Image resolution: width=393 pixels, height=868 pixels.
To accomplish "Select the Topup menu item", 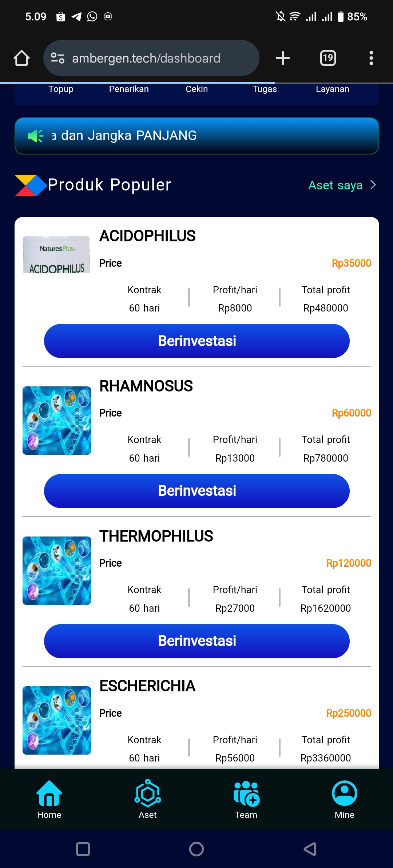I will click(61, 89).
